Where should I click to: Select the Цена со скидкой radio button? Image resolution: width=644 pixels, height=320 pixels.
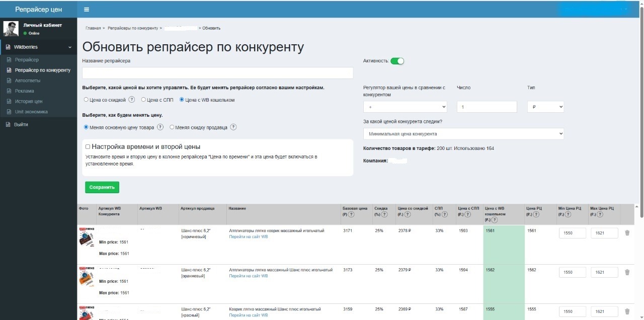click(x=86, y=100)
